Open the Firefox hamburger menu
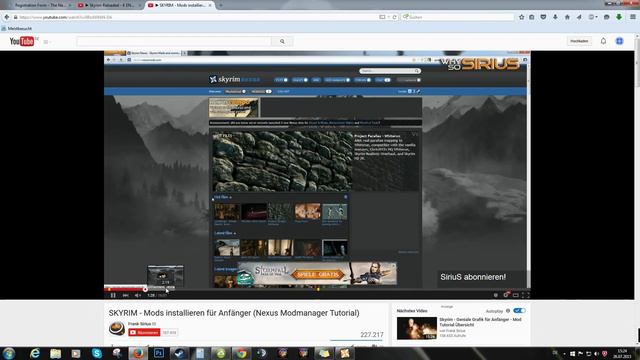Viewport: 640px width, 360px height. point(633,17)
